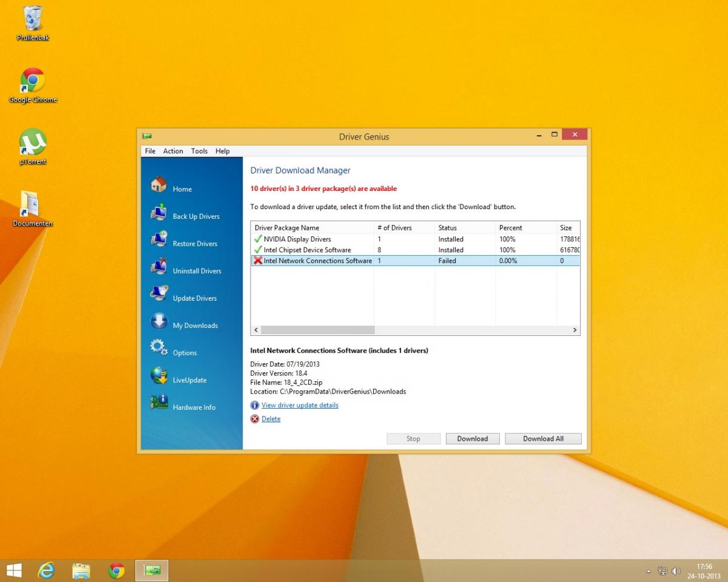Click the Update Drivers sidebar icon

click(158, 293)
